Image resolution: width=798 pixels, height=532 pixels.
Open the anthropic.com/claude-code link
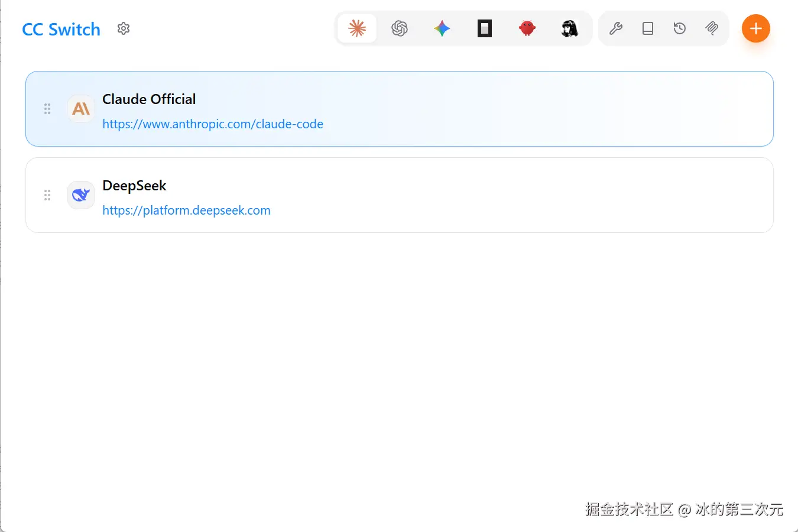[x=213, y=124]
